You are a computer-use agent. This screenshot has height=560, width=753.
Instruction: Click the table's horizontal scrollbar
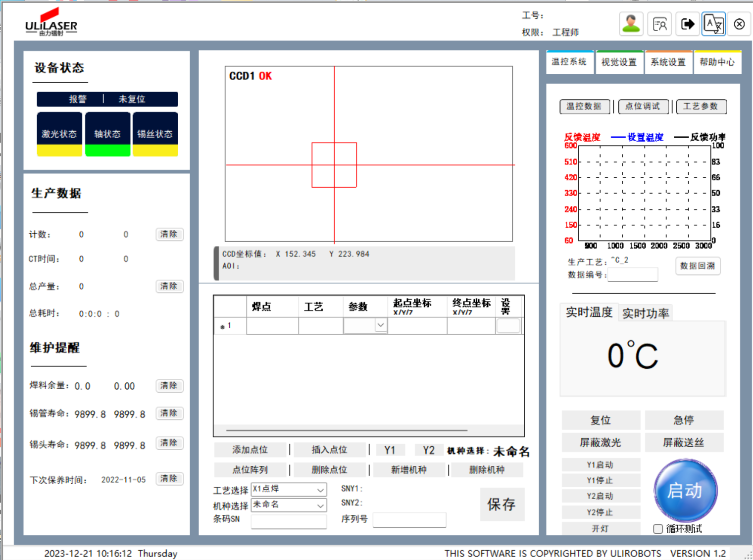click(347, 430)
